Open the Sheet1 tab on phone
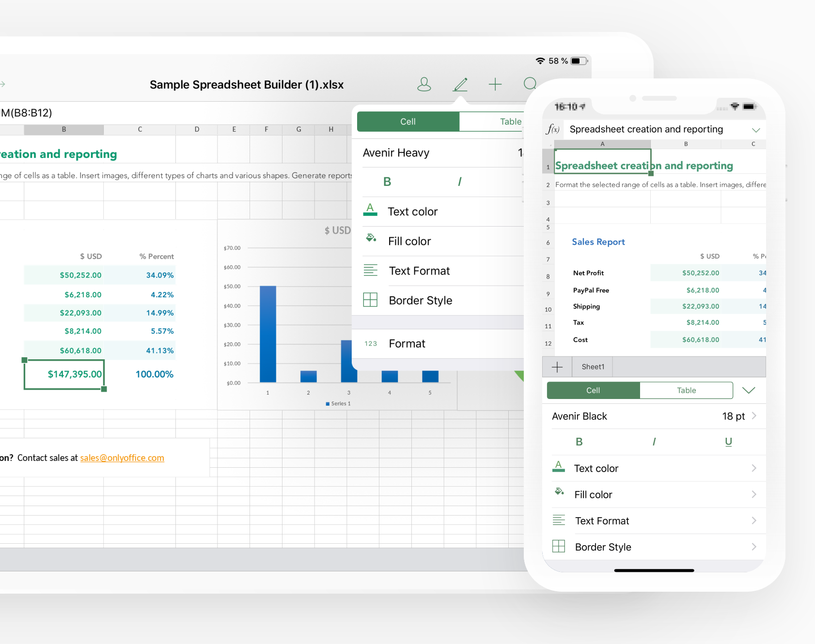The width and height of the screenshot is (815, 644). (x=593, y=367)
